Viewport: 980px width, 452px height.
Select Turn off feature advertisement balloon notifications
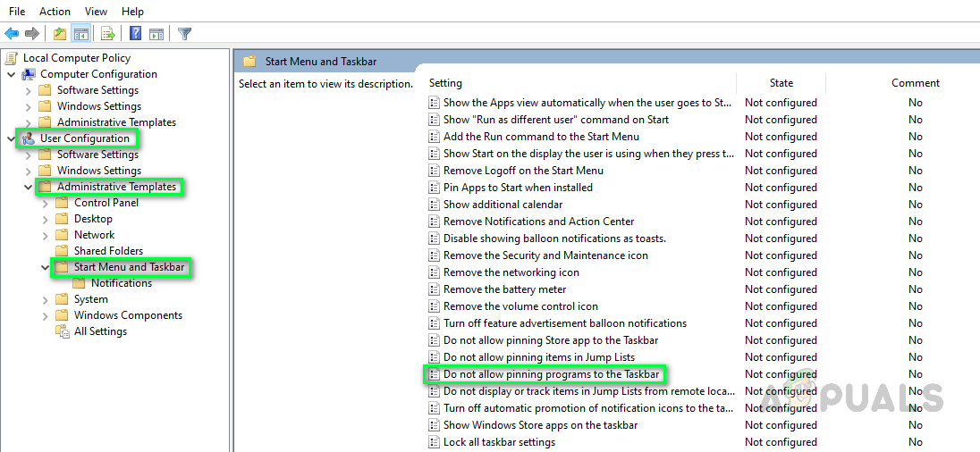point(565,323)
